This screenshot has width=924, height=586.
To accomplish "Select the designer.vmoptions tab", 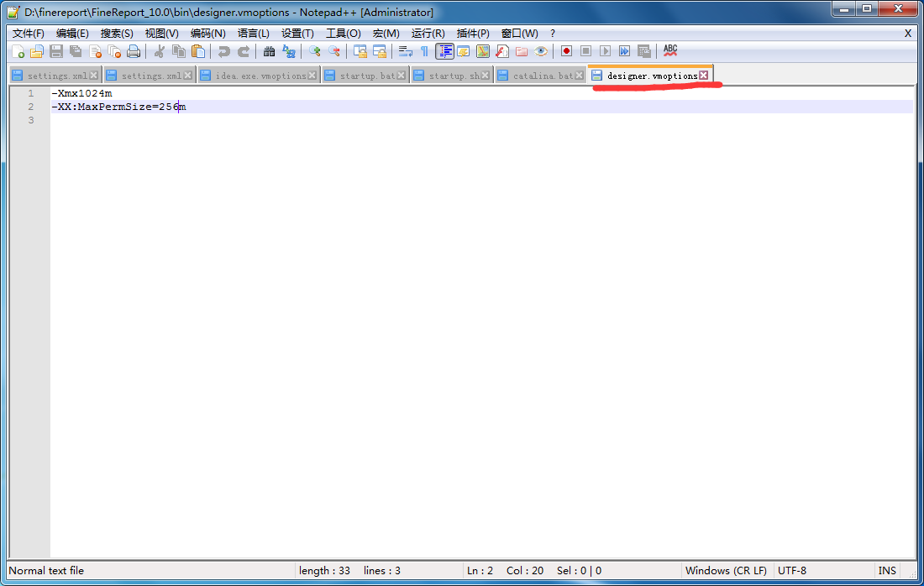I will [x=652, y=76].
